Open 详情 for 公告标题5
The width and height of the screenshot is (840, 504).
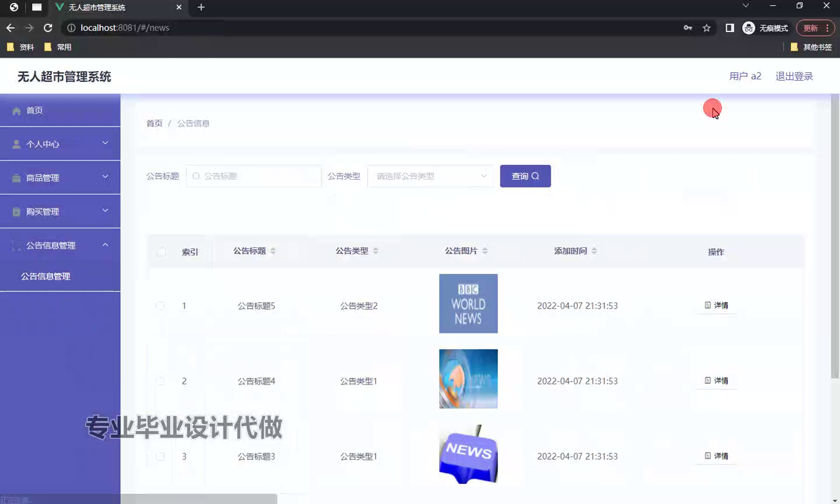716,305
